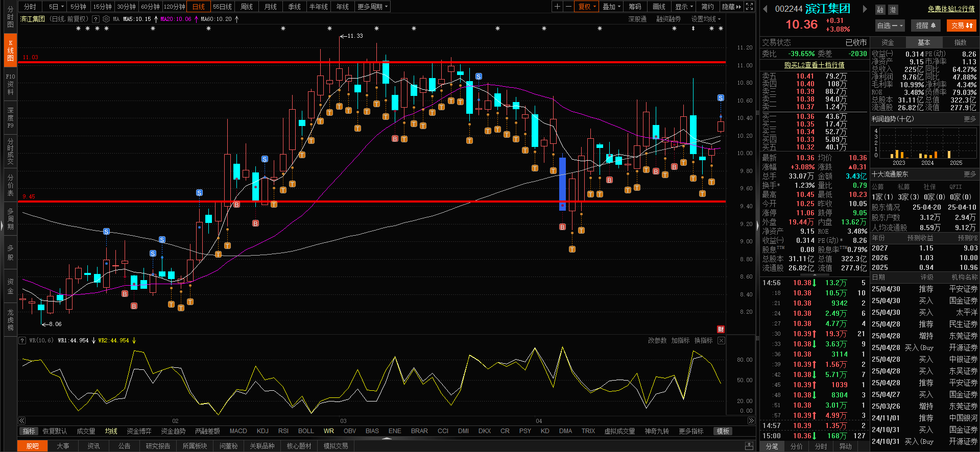Select the MACD indicator tab

coord(238,431)
